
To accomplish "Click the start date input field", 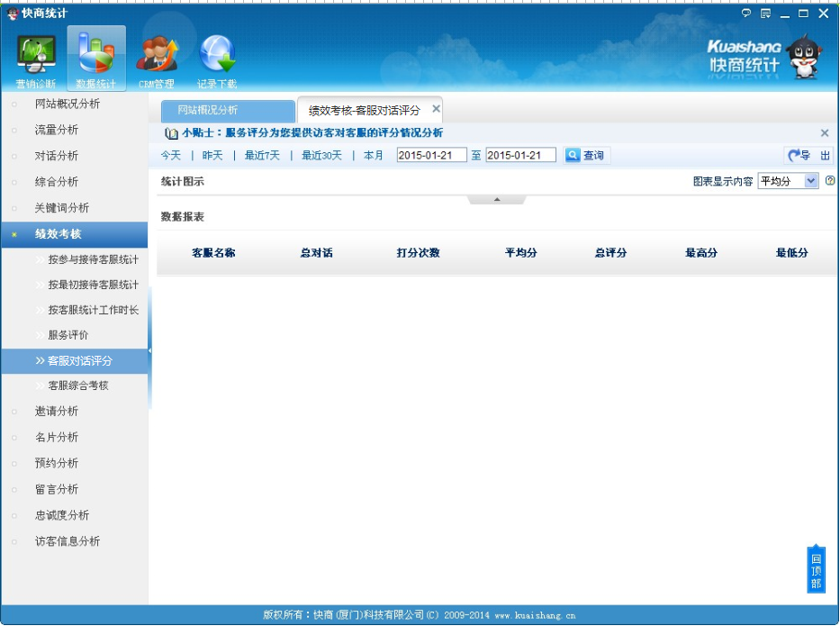I will (x=431, y=156).
